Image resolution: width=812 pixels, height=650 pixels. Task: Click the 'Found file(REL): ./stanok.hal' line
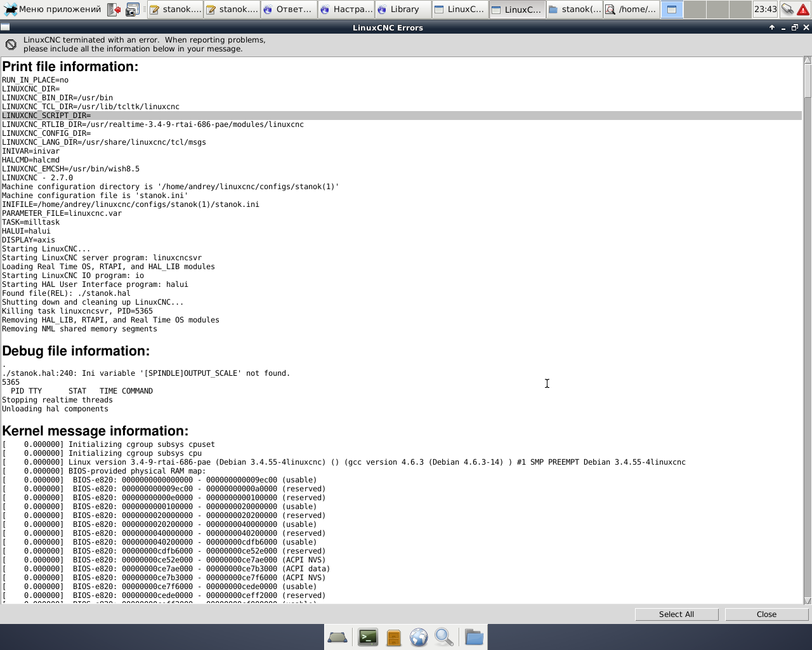tap(66, 293)
